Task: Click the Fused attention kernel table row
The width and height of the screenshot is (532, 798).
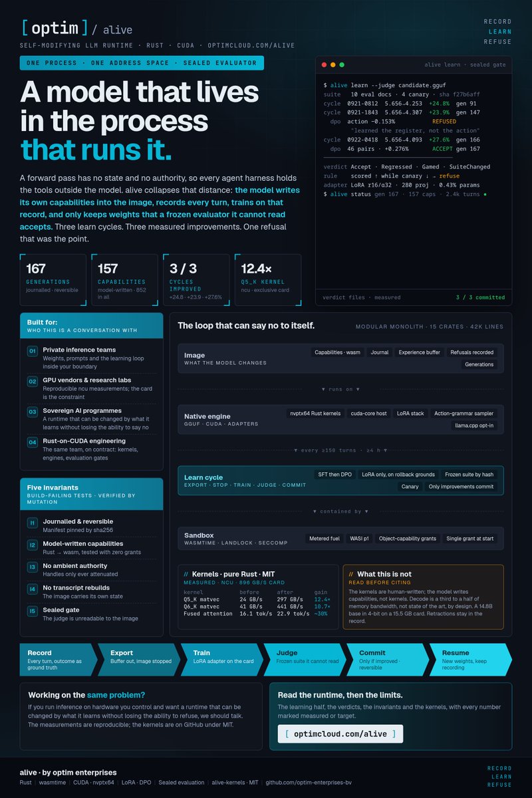Action: [x=258, y=614]
